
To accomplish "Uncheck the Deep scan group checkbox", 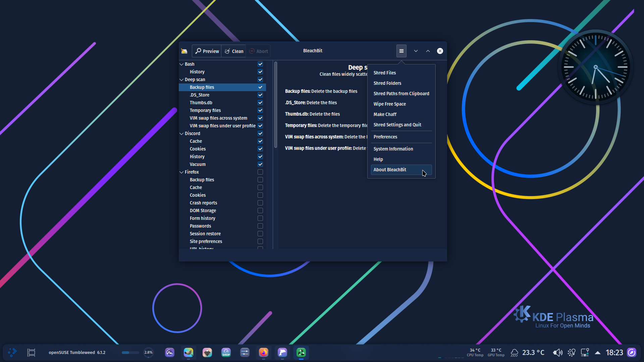I will (x=260, y=79).
